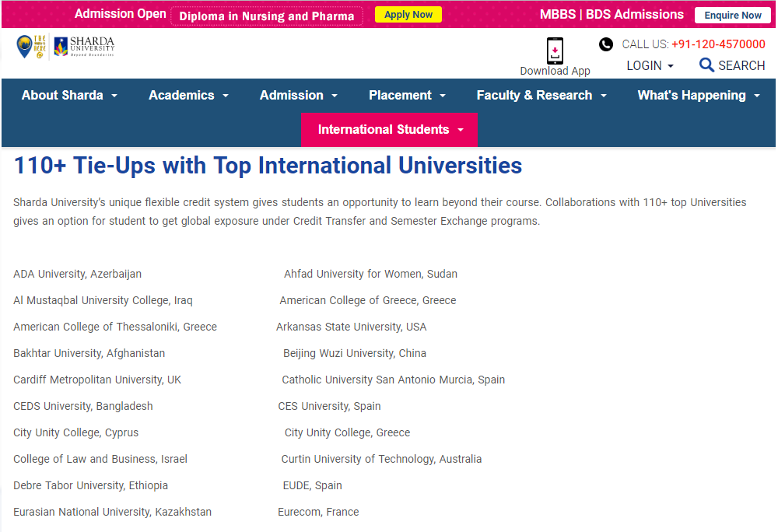Open the Faculty & Research menu
The image size is (778, 532).
click(x=541, y=95)
